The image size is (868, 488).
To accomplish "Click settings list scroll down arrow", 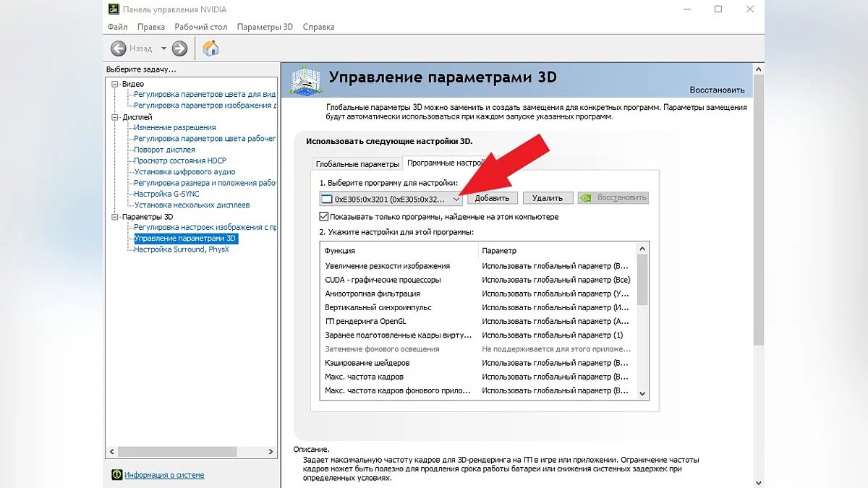I will (642, 393).
